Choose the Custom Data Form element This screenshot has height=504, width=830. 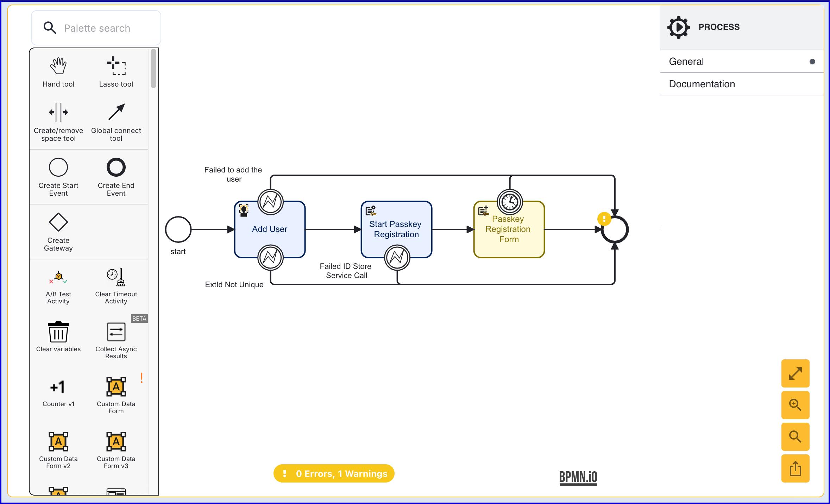click(116, 395)
